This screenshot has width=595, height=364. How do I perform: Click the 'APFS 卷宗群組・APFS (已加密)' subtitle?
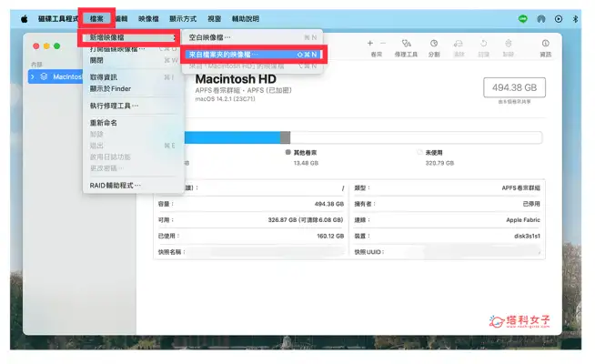click(x=243, y=91)
